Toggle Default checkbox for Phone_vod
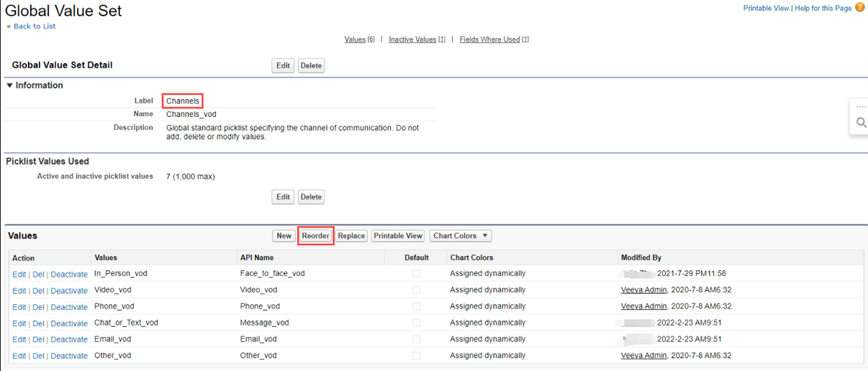The width and height of the screenshot is (868, 371). 416,306
